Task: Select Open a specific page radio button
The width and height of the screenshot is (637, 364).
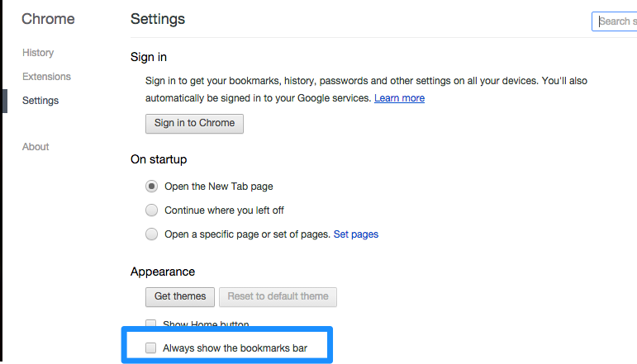Action: (151, 234)
